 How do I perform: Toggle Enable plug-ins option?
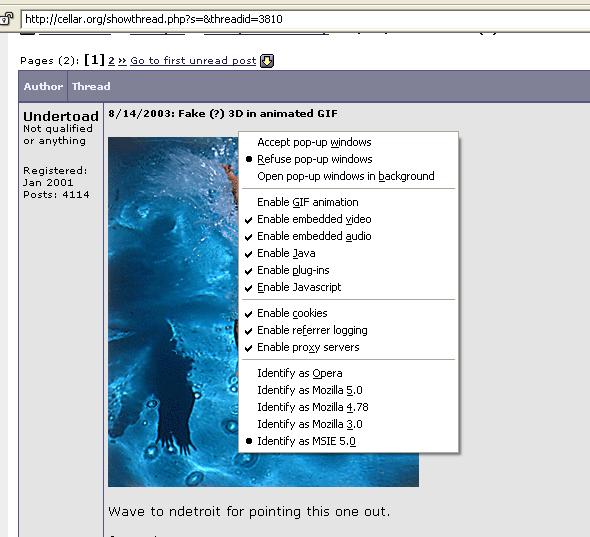pos(348,270)
